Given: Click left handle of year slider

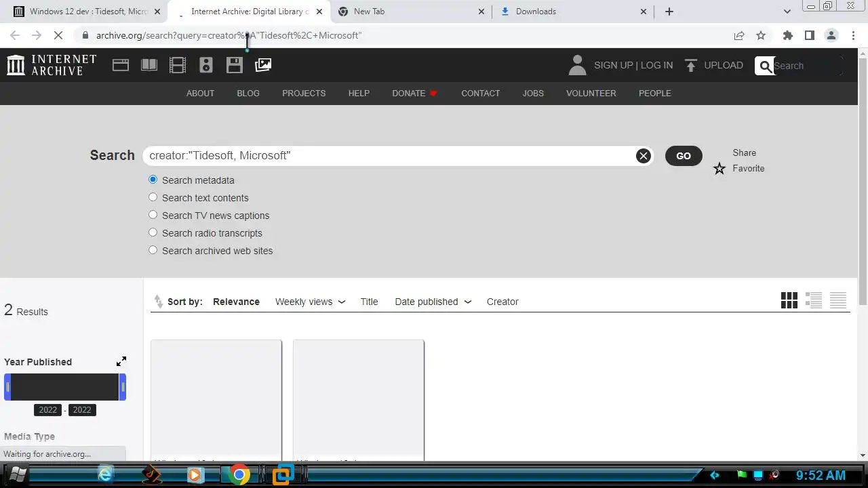Looking at the screenshot, I should [7, 387].
